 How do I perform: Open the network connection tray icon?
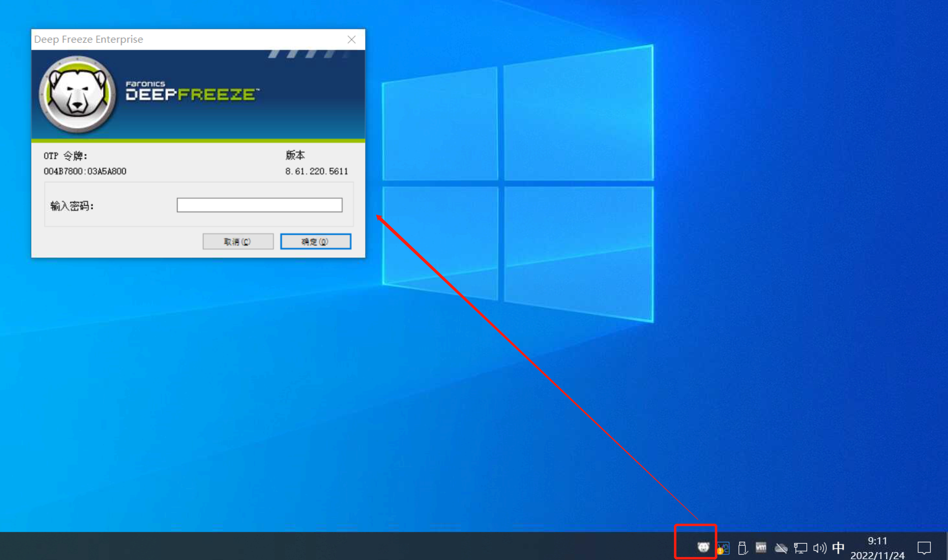(800, 548)
